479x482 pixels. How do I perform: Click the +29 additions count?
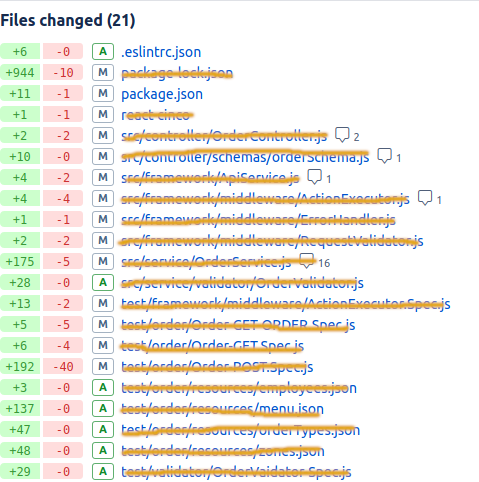(x=20, y=472)
